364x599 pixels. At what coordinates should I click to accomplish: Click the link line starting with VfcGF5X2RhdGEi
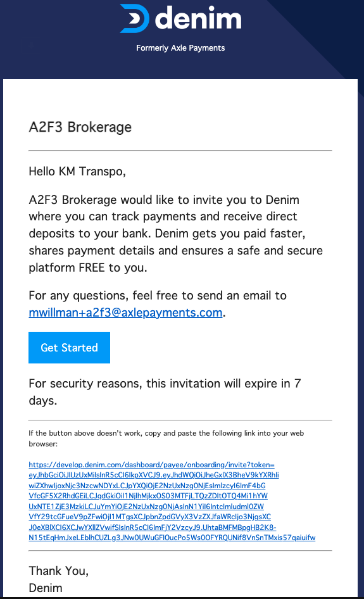coord(148,496)
